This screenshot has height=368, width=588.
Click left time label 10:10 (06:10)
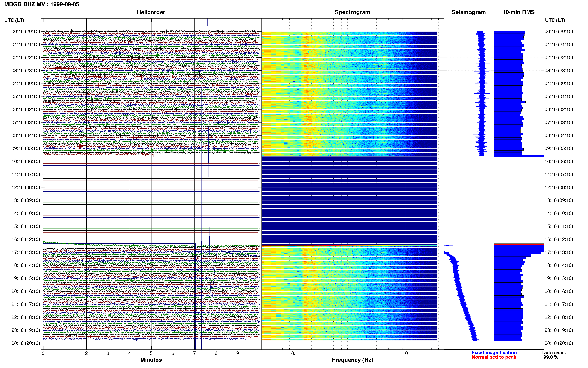coord(26,161)
